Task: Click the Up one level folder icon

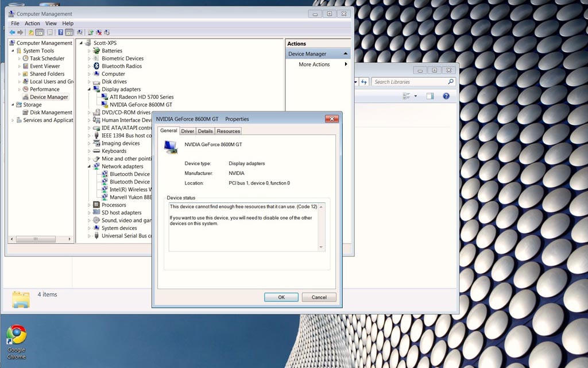Action: point(31,33)
